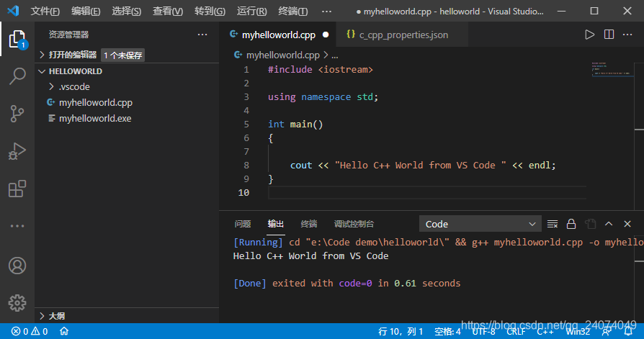This screenshot has height=339, width=644.
Task: Click errors and warnings count in status bar
Action: pyautogui.click(x=30, y=331)
